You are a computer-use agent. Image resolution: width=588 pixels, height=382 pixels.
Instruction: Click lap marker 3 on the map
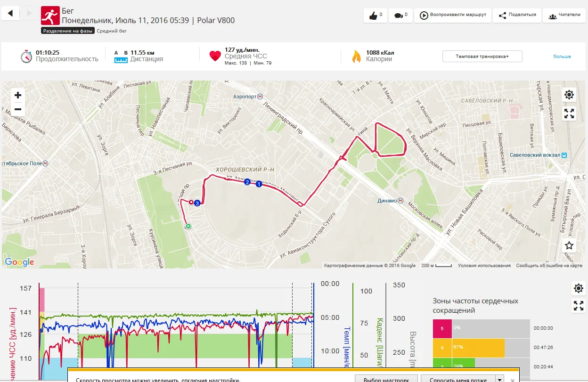(x=197, y=203)
